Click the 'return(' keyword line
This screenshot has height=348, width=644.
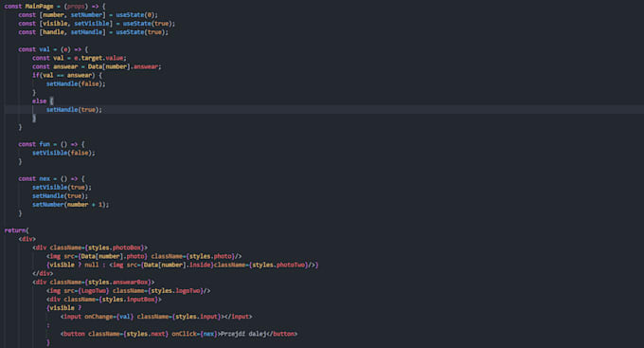(x=16, y=230)
